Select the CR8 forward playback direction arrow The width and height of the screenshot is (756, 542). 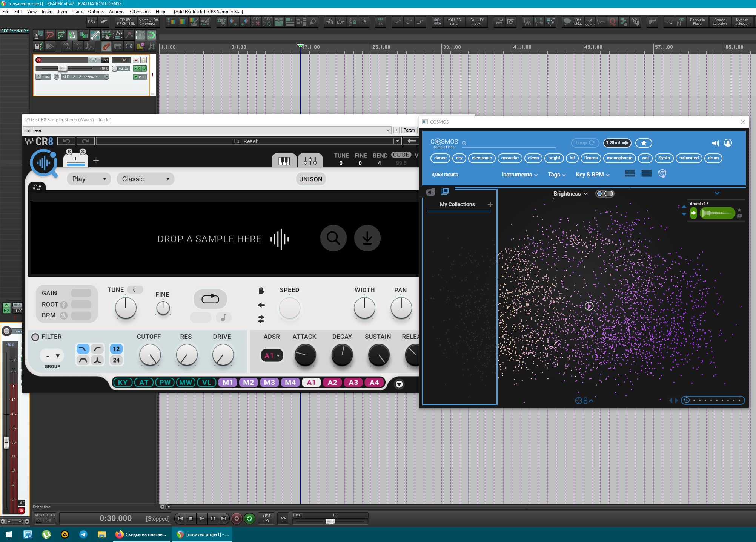tap(261, 305)
